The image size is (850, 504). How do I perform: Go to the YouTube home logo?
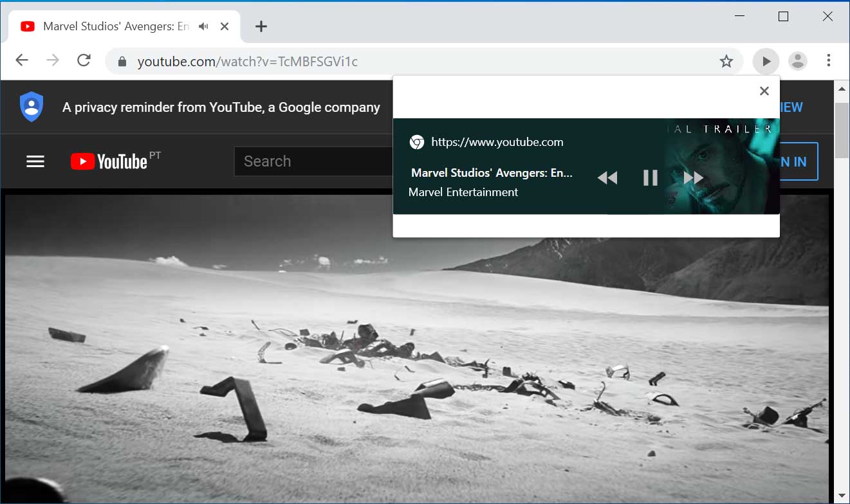109,161
